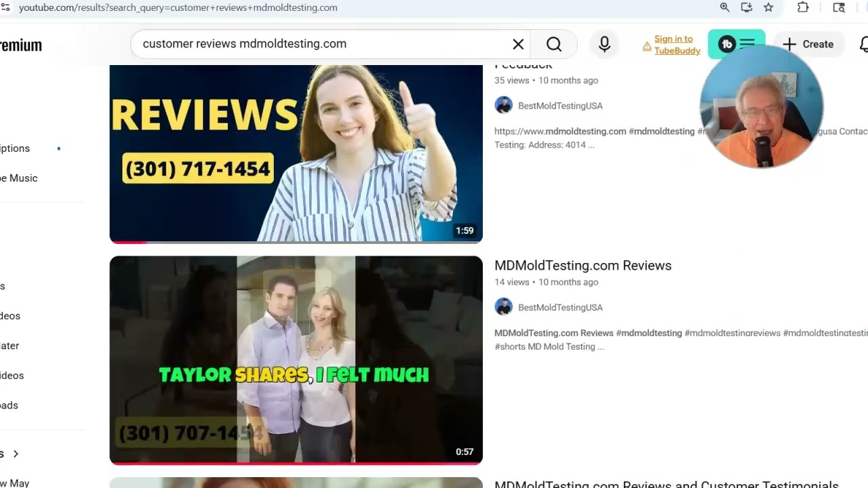Viewport: 868px width, 488px height.
Task: Open the Taylor Shares couple thumbnail
Action: [x=296, y=360]
